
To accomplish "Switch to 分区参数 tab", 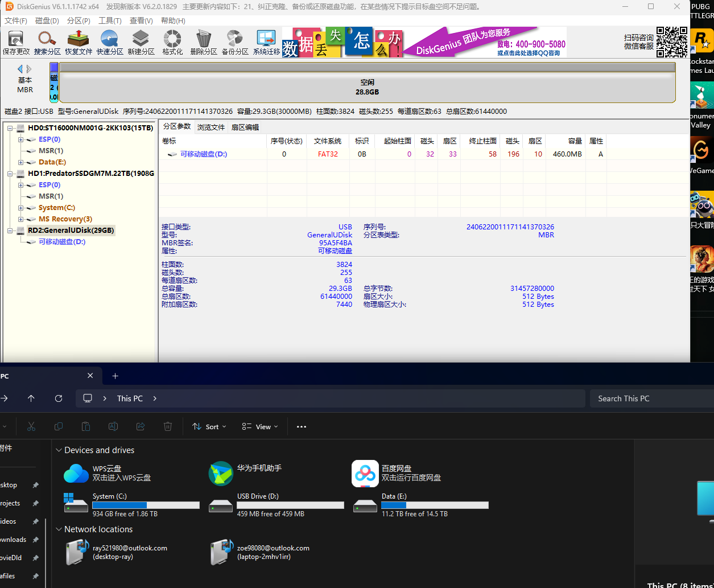I will (177, 126).
